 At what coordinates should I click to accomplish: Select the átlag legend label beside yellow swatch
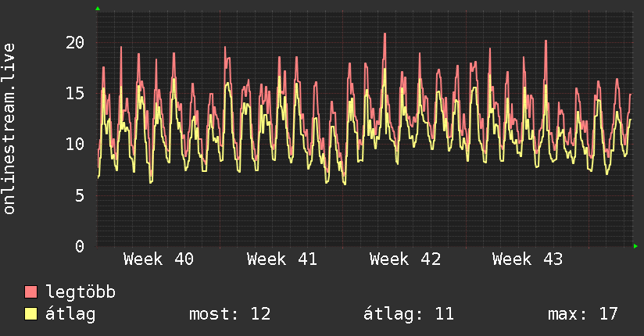70,314
